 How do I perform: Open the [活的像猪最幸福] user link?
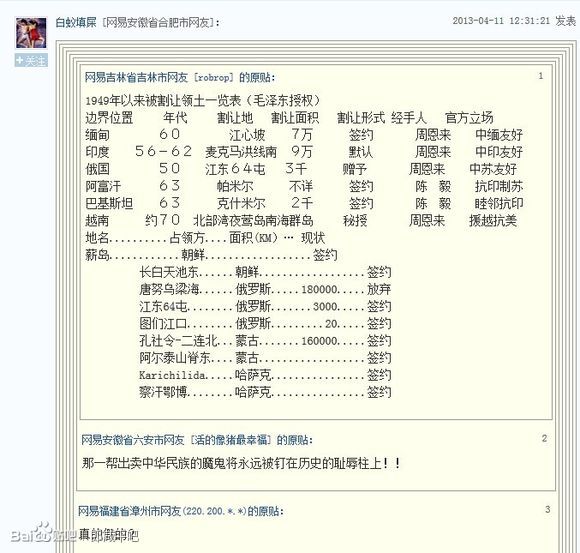click(230, 440)
